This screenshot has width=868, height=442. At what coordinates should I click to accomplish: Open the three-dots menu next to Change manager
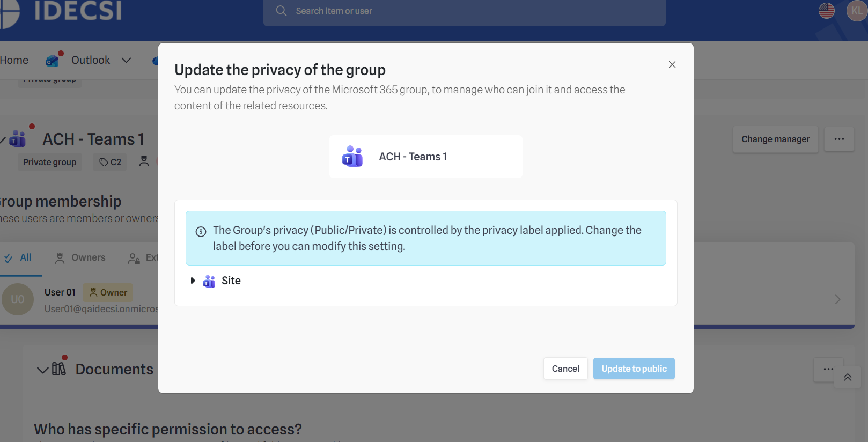click(839, 139)
